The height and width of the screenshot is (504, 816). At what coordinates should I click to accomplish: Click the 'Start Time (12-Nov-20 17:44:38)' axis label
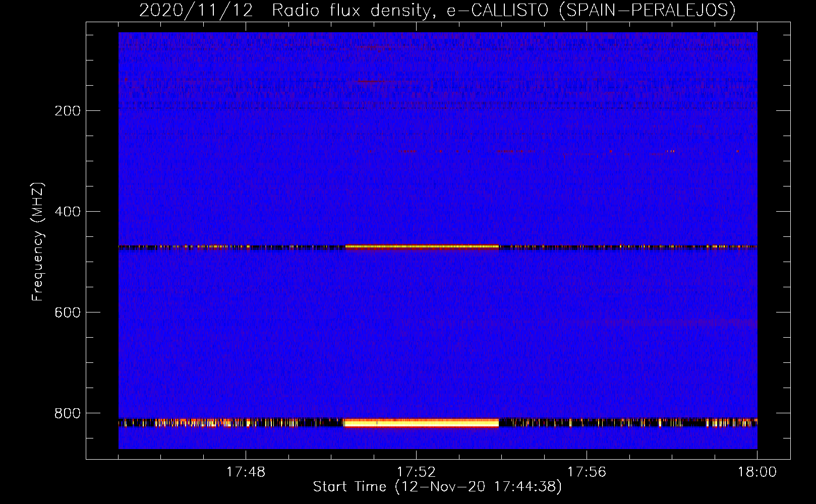[437, 487]
